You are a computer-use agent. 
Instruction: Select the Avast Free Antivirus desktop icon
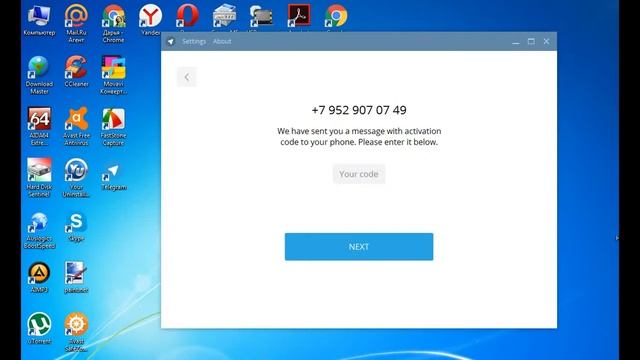pyautogui.click(x=76, y=127)
